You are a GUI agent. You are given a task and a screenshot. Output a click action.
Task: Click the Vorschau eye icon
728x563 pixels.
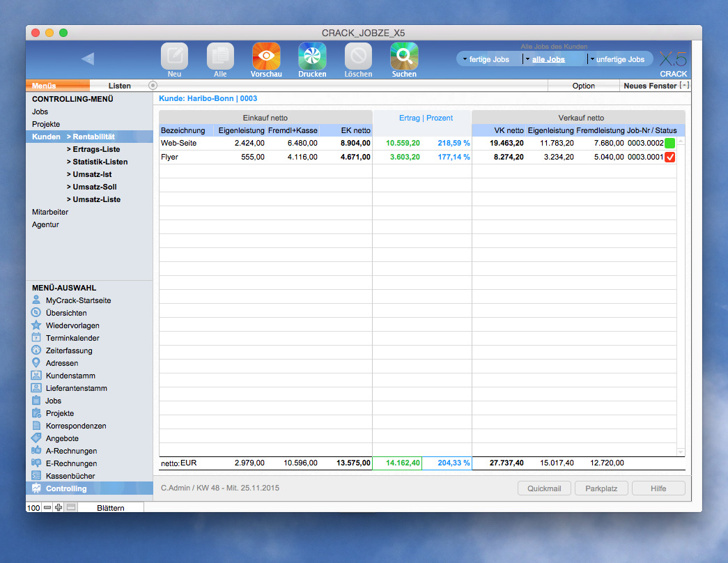tap(266, 56)
